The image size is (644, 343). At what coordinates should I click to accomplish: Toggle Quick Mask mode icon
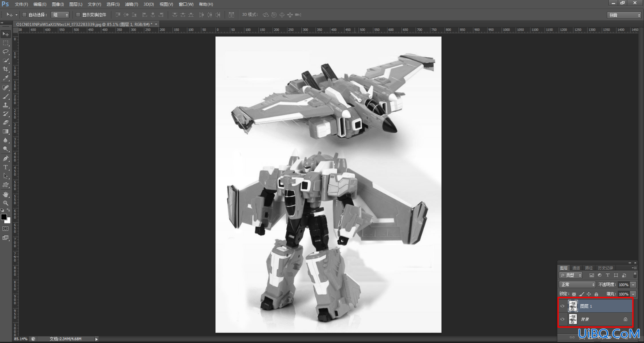click(x=5, y=229)
